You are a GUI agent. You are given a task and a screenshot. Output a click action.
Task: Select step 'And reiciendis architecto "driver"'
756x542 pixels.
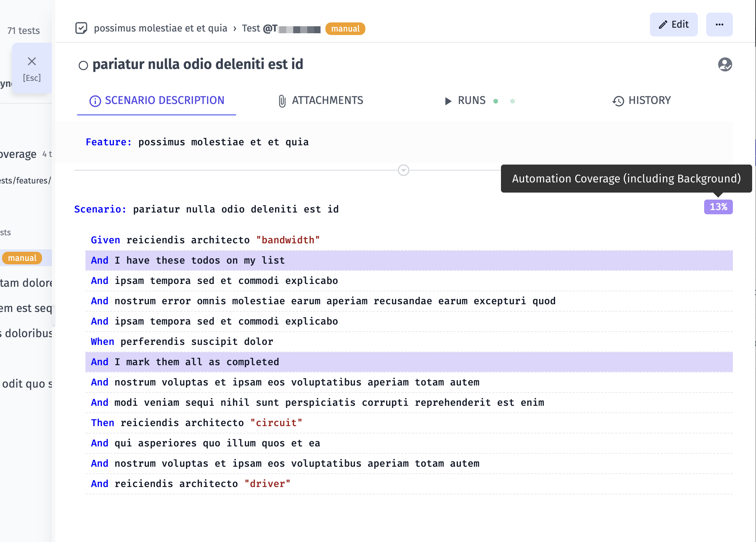[409, 484]
